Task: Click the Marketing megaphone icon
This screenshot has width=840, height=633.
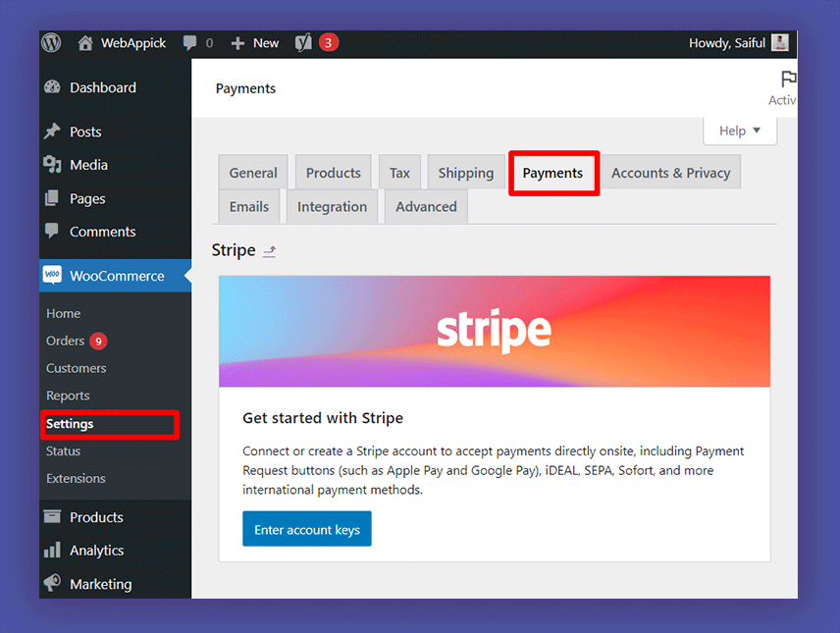Action: [52, 583]
